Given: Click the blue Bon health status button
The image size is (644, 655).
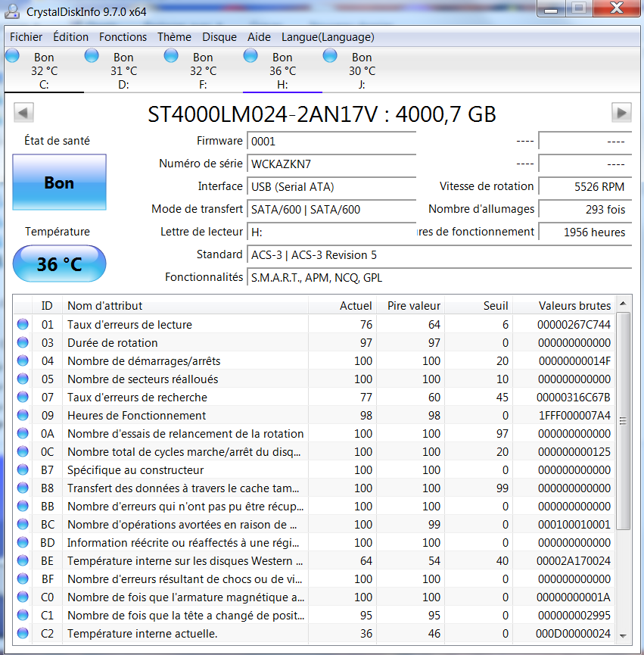Looking at the screenshot, I should [x=59, y=183].
